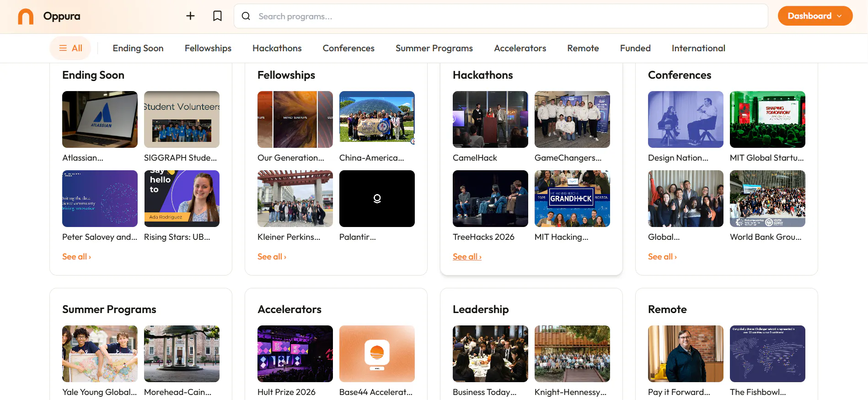The image size is (868, 400).
Task: Click the Oppura brand name
Action: [62, 16]
